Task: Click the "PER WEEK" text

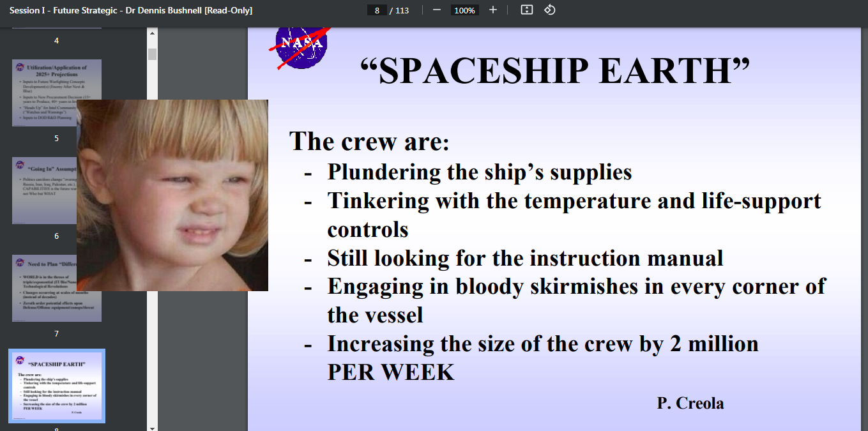Action: point(391,372)
